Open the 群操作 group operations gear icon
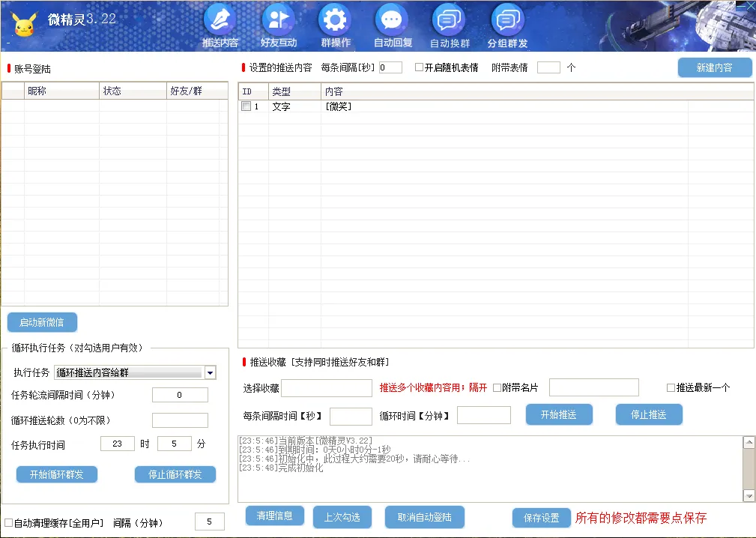This screenshot has height=538, width=756. point(334,20)
